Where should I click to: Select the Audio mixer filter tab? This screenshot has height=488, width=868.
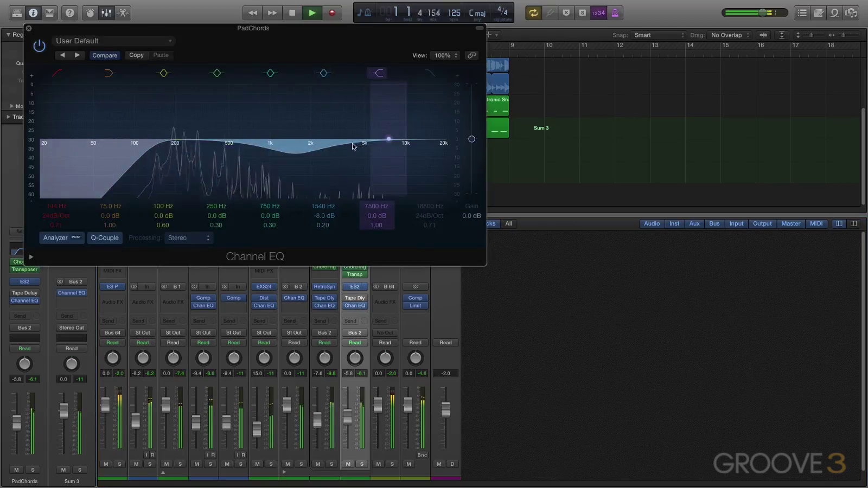pyautogui.click(x=652, y=223)
